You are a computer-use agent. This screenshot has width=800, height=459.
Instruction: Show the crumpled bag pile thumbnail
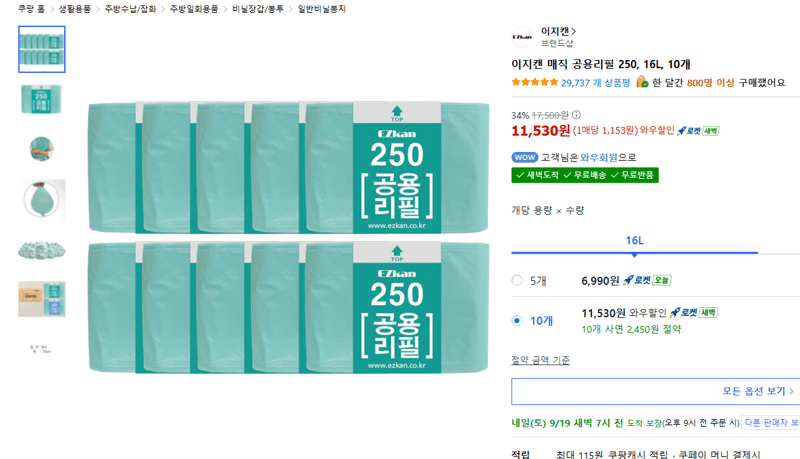tap(42, 250)
